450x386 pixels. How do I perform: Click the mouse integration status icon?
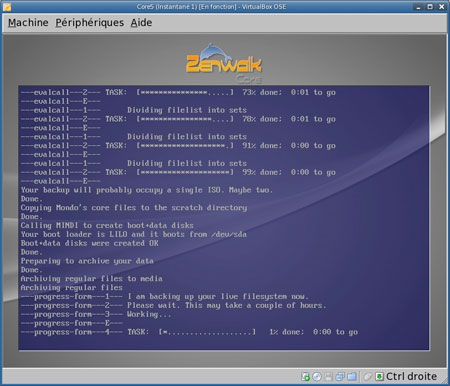(x=367, y=377)
